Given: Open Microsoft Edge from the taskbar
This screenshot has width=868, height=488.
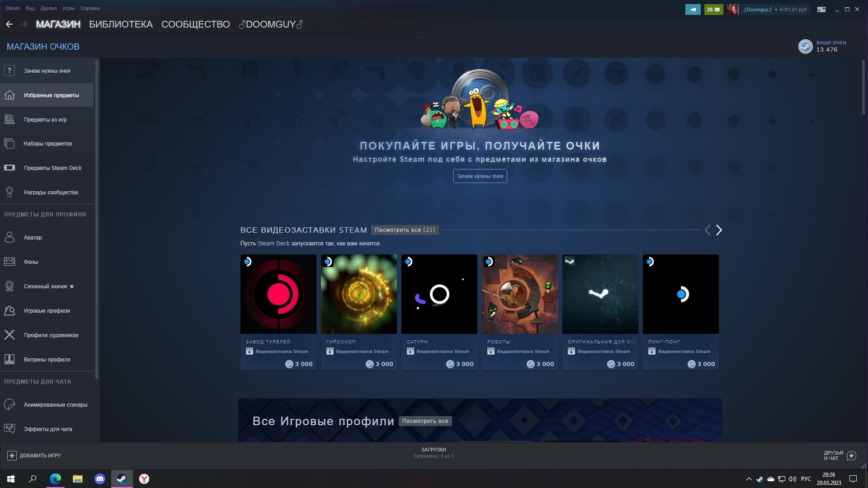Looking at the screenshot, I should (x=55, y=479).
